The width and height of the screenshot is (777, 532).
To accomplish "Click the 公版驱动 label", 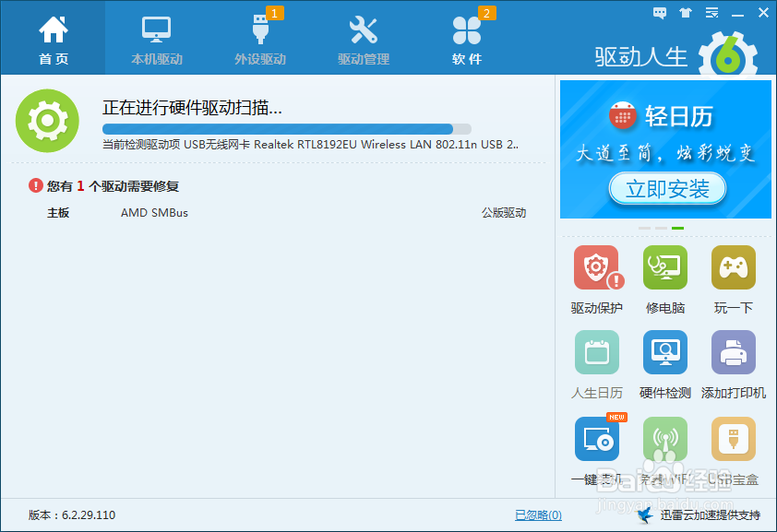I will [x=504, y=213].
